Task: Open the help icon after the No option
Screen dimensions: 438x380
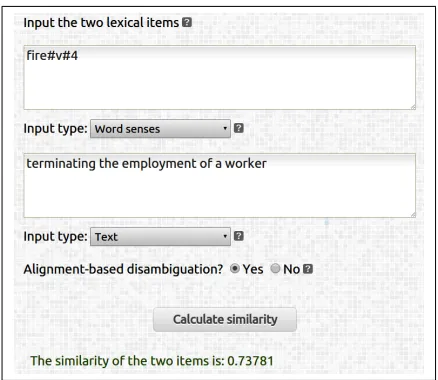Action: click(308, 269)
